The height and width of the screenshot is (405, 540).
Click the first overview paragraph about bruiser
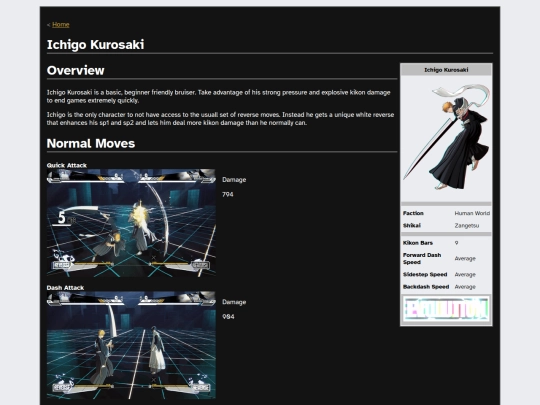[x=219, y=96]
